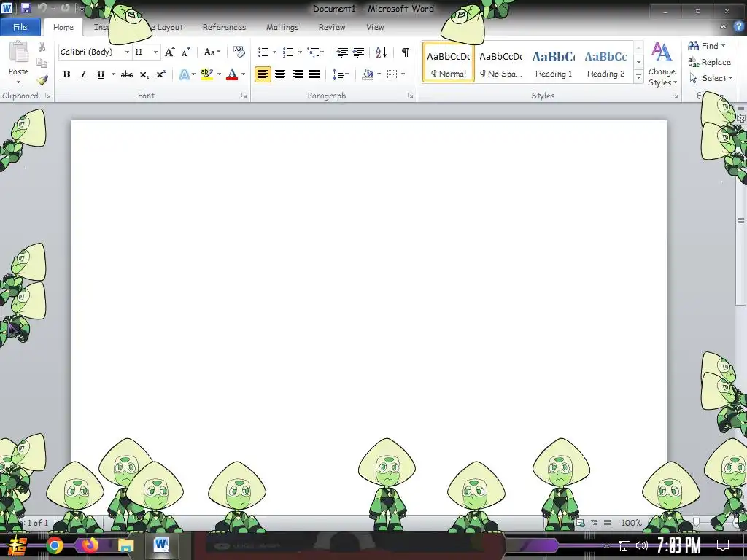Open Font size dropdown

coord(156,52)
